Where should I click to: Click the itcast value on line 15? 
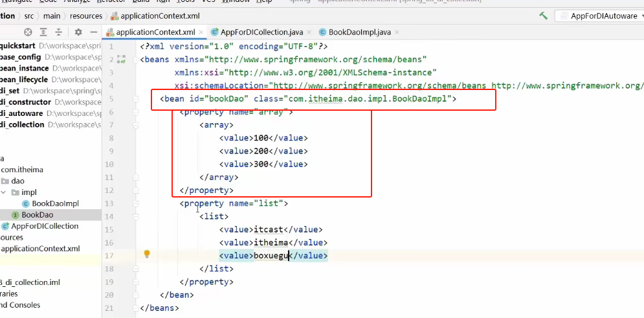click(269, 230)
